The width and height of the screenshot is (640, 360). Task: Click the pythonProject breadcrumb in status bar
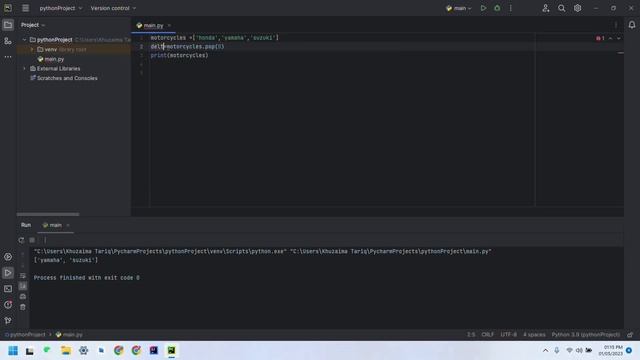click(24, 335)
